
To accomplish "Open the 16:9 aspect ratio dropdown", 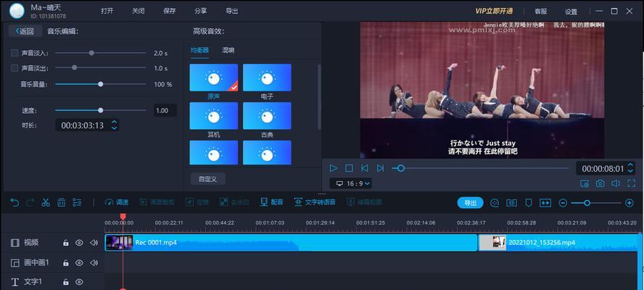I will point(351,183).
